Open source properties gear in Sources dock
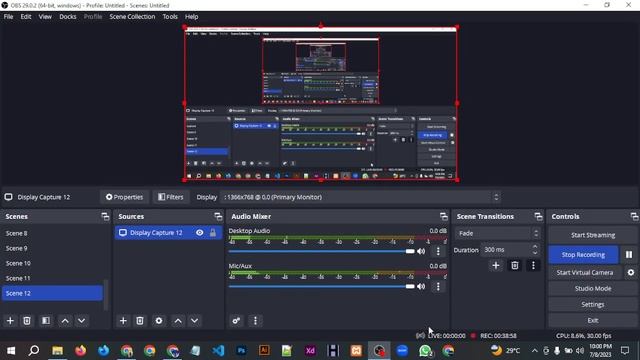The image size is (640, 360). tap(159, 321)
